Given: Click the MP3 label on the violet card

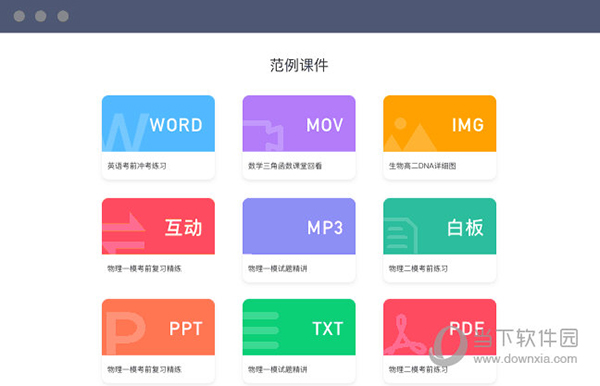Looking at the screenshot, I should click(325, 228).
